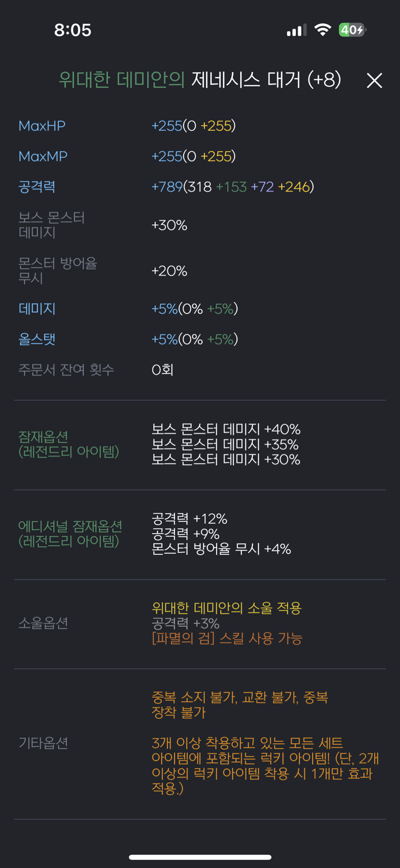This screenshot has height=868, width=400.
Task: Tap the battery charging indicator
Action: 352,30
